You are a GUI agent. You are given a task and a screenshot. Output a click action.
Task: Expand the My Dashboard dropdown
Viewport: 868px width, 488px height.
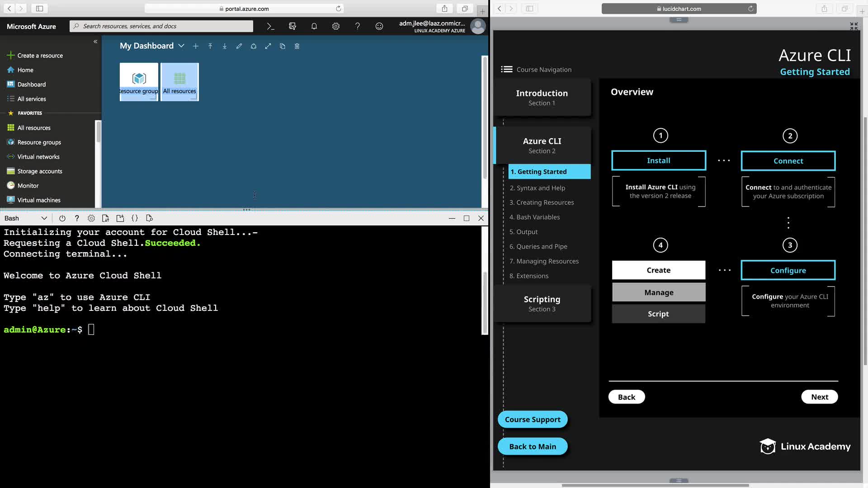tap(181, 46)
